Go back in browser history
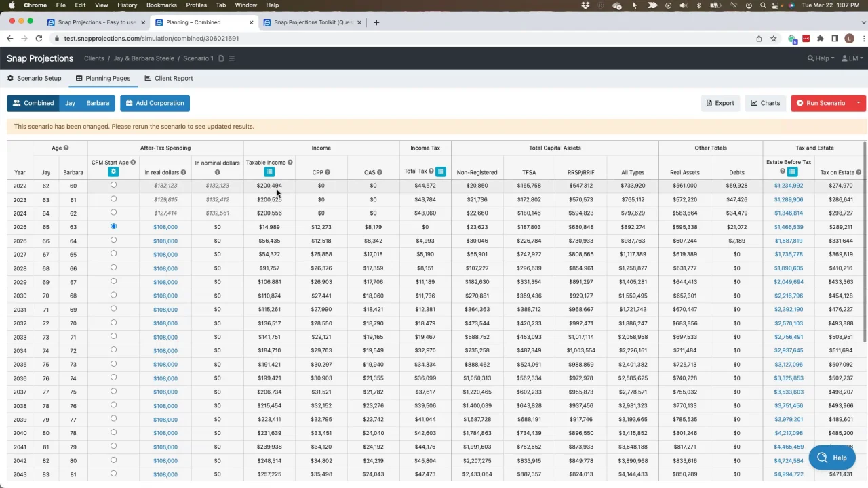Image resolution: width=868 pixels, height=488 pixels. 9,39
